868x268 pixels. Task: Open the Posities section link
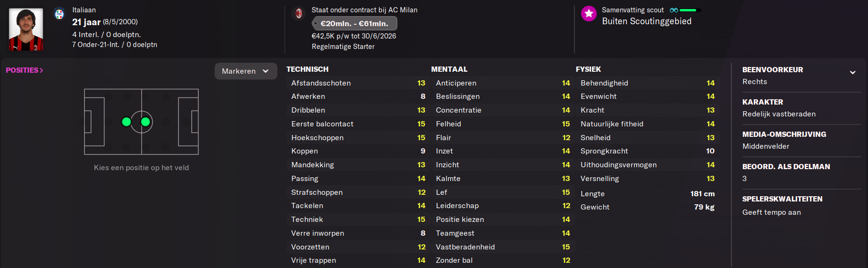pyautogui.click(x=24, y=70)
